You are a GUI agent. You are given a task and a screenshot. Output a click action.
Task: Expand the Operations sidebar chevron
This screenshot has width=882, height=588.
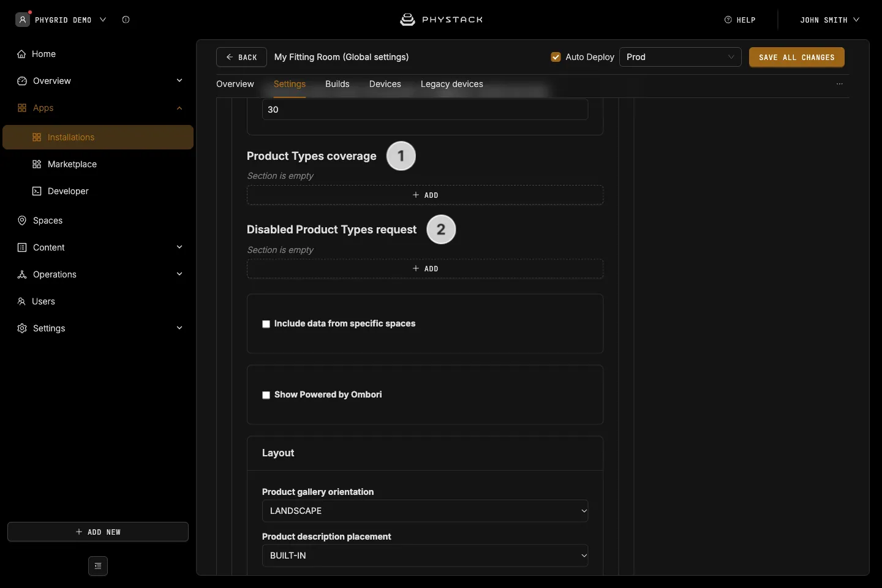(x=179, y=274)
